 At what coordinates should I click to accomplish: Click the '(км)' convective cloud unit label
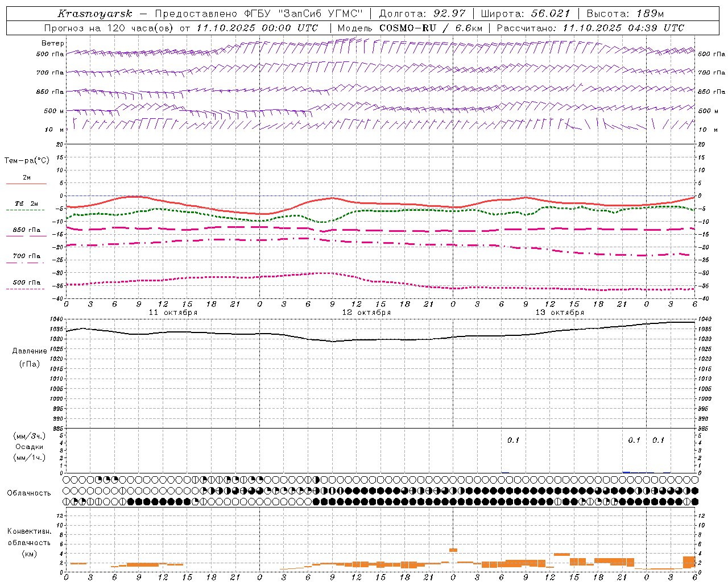point(30,554)
